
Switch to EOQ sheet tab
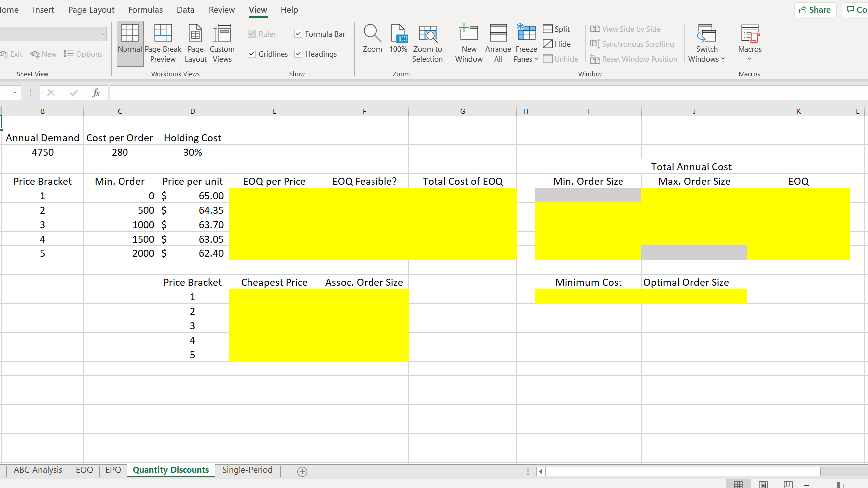(84, 470)
